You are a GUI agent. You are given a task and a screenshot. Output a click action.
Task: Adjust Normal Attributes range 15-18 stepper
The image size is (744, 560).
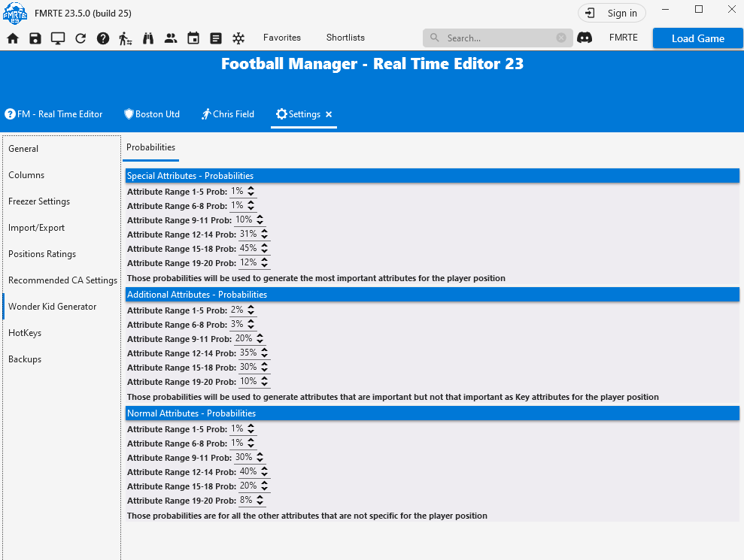[x=264, y=486]
